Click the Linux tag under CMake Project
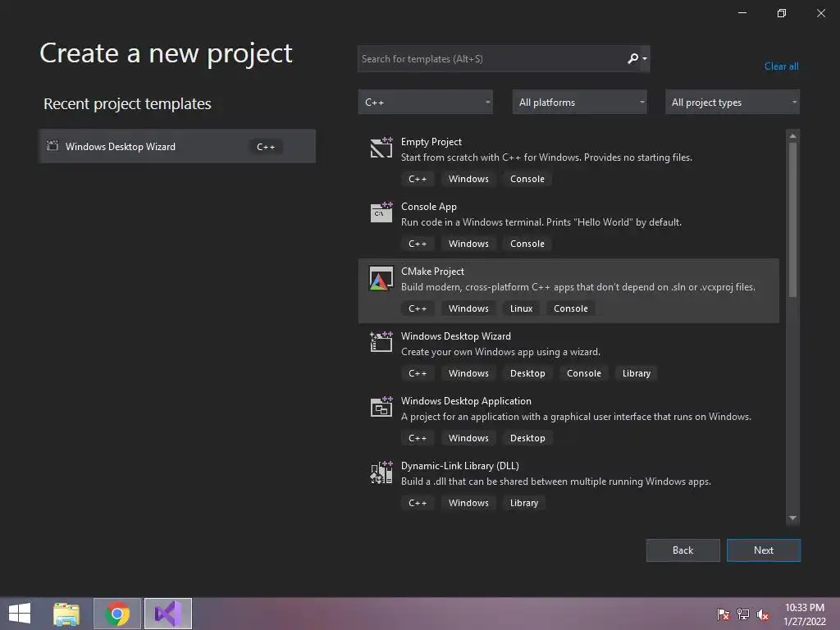Screen dimensions: 840x630 (521, 308)
